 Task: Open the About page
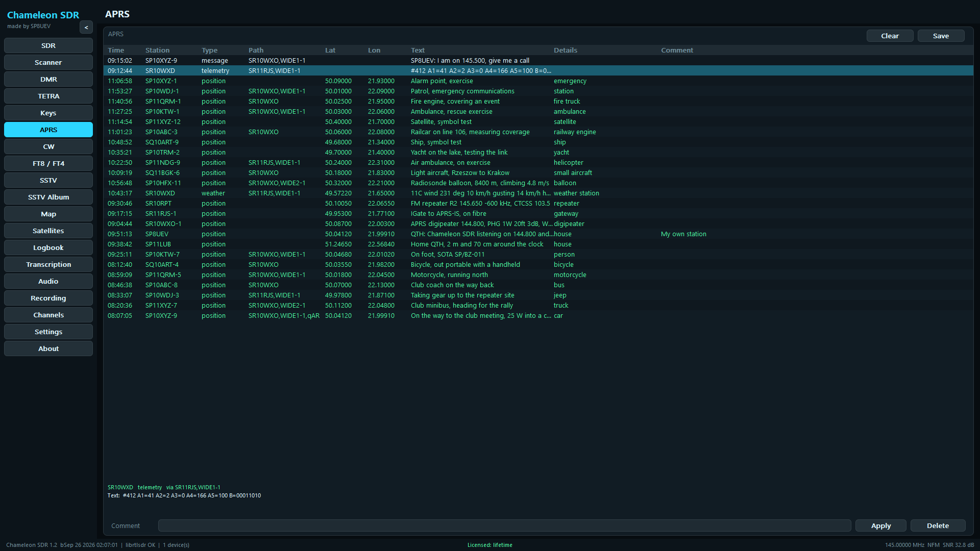coord(48,348)
